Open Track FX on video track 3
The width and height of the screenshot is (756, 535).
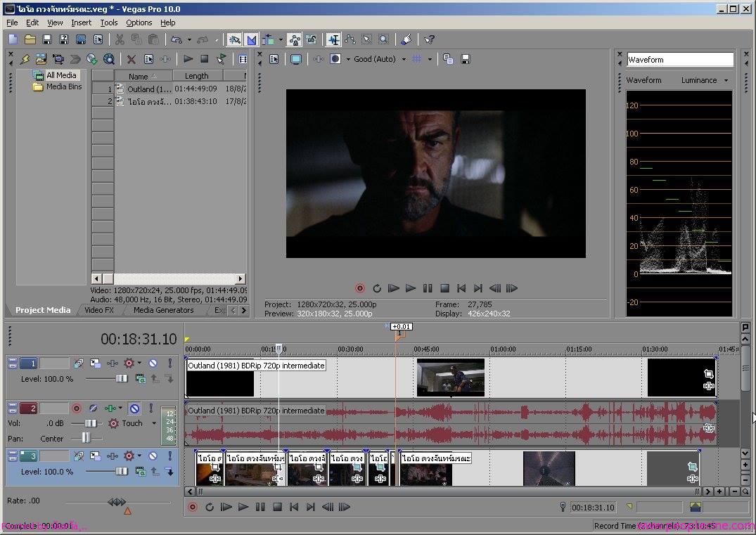(x=112, y=456)
